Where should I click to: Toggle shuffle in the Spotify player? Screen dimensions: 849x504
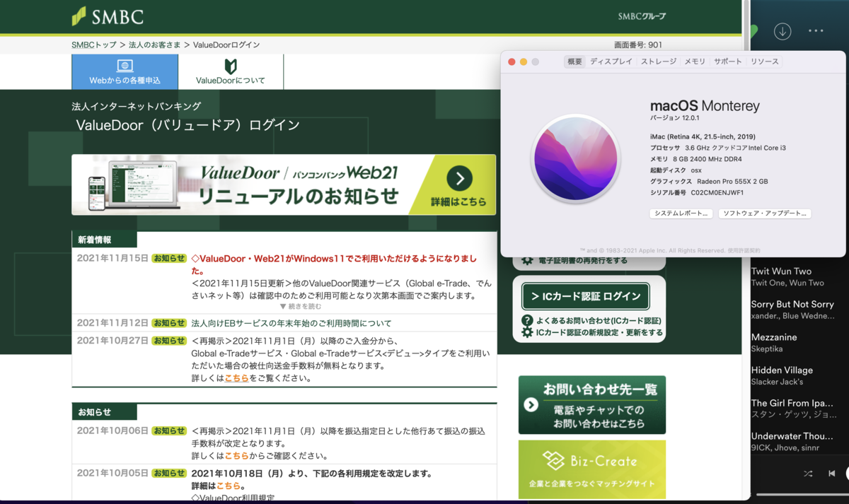tap(808, 474)
